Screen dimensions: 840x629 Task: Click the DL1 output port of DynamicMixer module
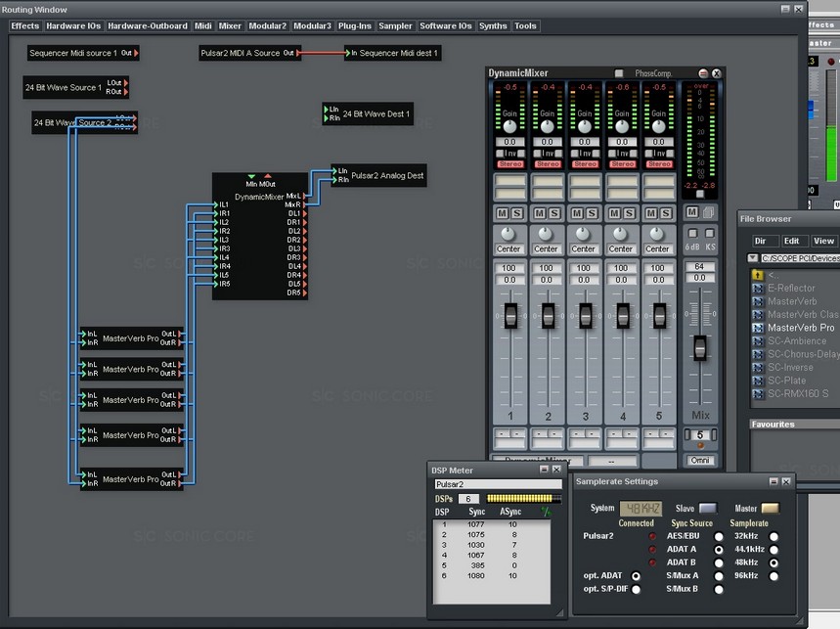305,213
